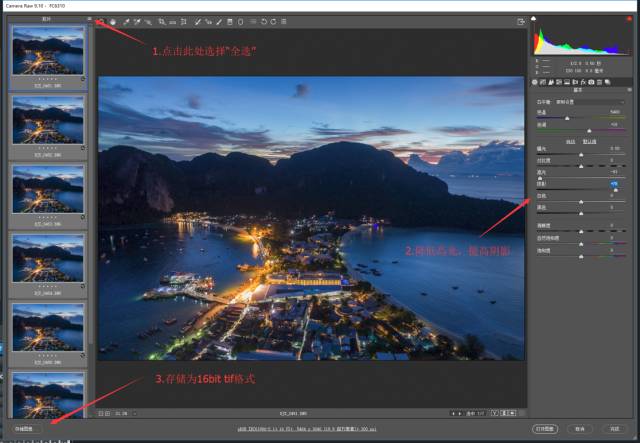Click the Auto tone link
The image size is (640, 443).
[x=571, y=140]
